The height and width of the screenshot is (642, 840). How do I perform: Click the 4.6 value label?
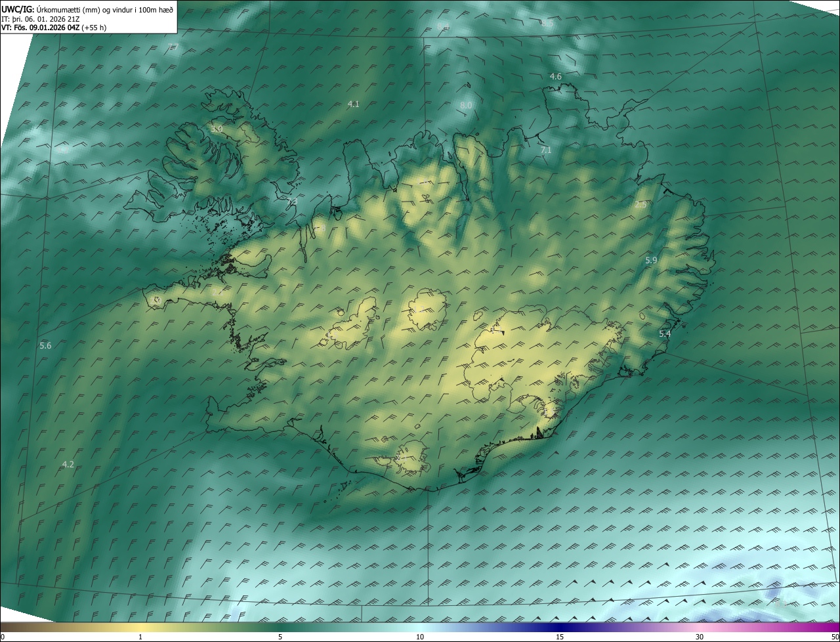555,77
